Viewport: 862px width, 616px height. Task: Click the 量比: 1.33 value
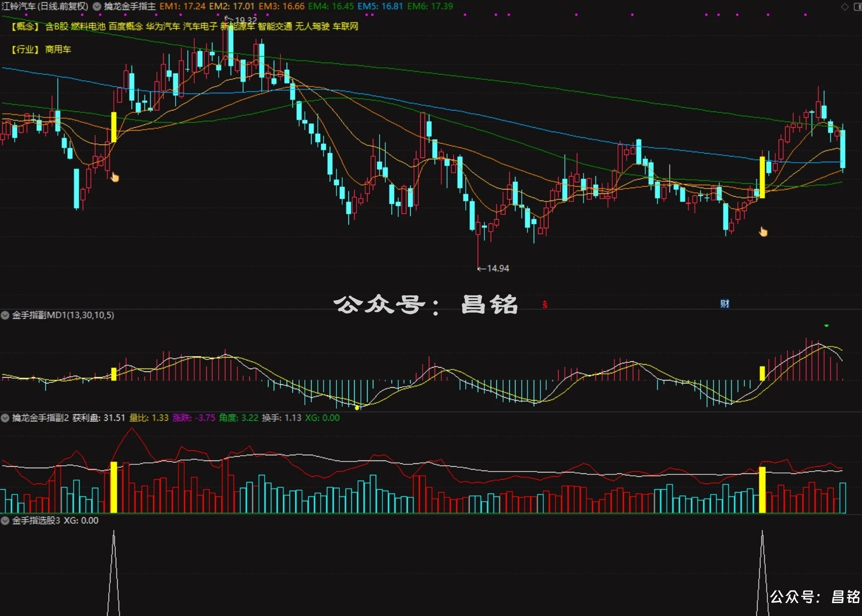[149, 418]
